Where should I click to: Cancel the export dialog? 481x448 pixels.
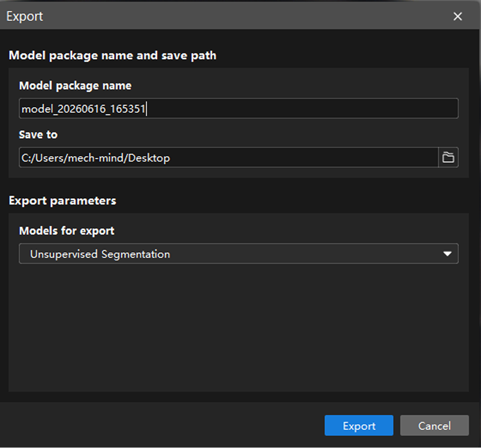point(435,426)
